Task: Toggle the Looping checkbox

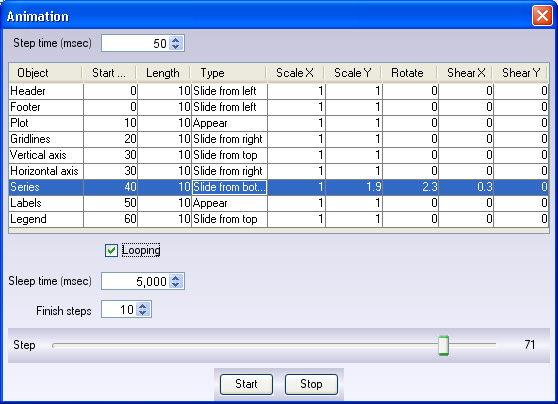Action: pyautogui.click(x=111, y=250)
